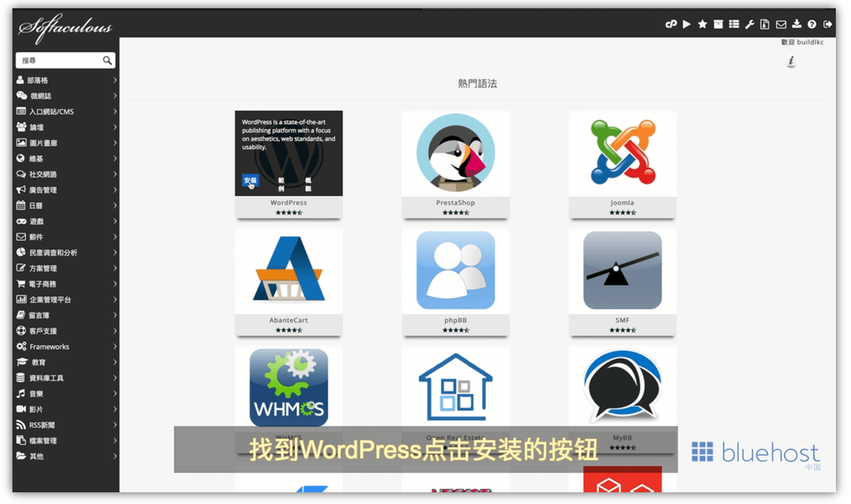Select the AbanteCart logo thumbnail
This screenshot has height=504, width=851.
(x=289, y=271)
